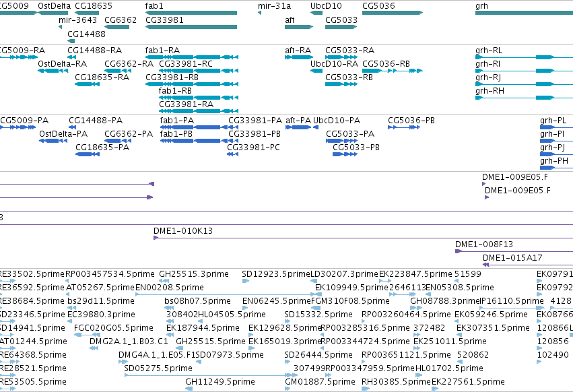Open the EN00208.5prime EST
The image size is (573, 392).
click(225, 294)
